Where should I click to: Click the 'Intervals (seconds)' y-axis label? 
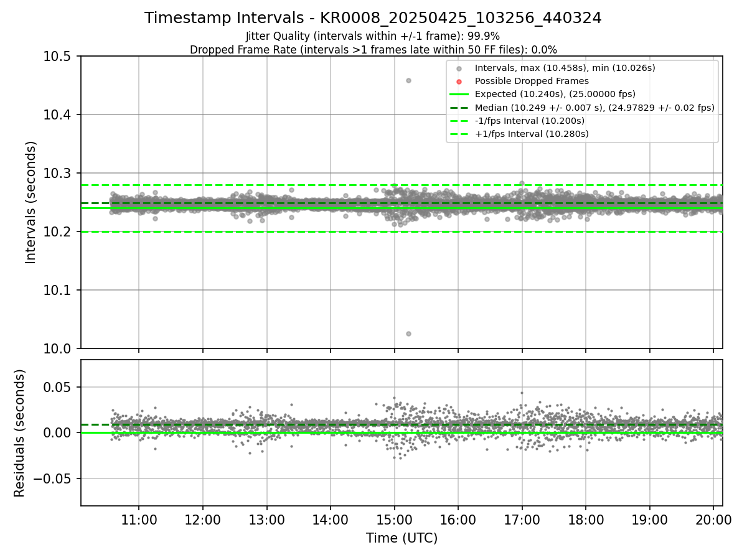pos(31,202)
